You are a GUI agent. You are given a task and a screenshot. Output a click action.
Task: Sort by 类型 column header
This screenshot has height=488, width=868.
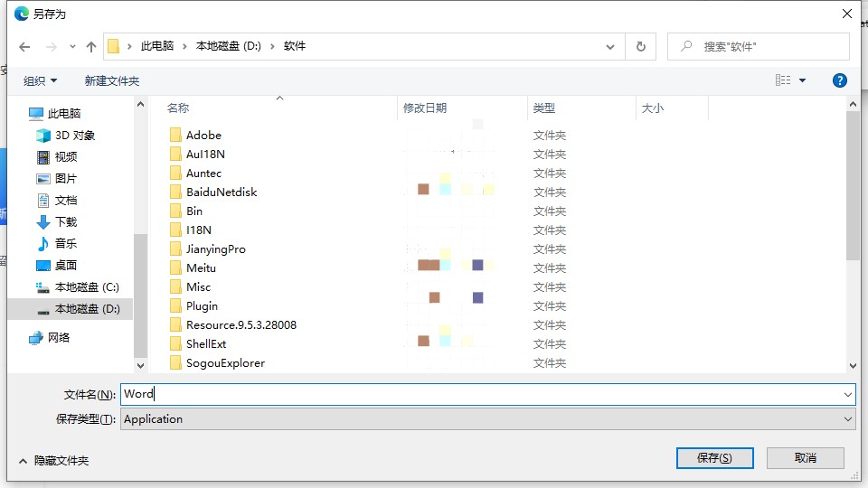coord(544,108)
